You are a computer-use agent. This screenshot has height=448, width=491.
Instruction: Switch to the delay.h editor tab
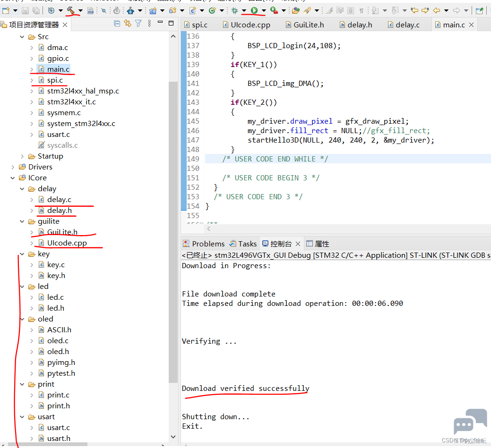[359, 25]
